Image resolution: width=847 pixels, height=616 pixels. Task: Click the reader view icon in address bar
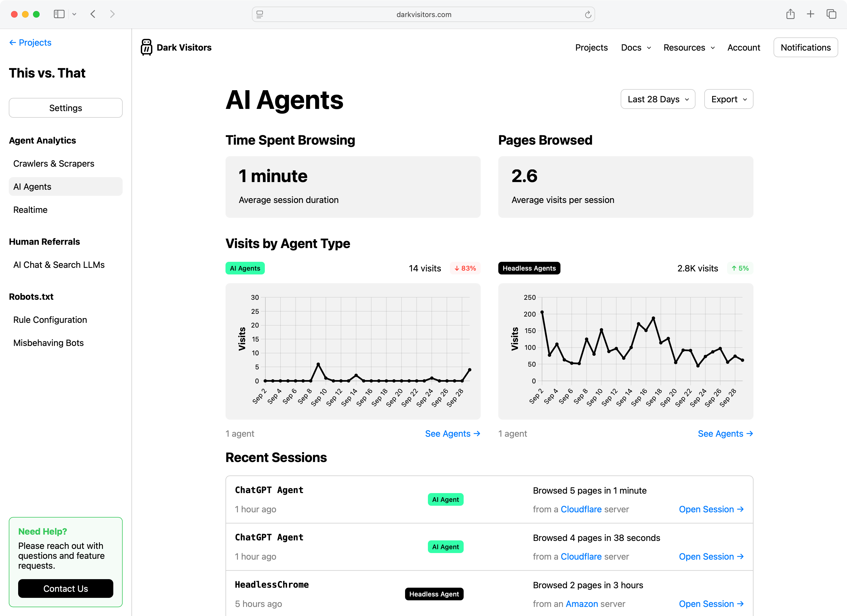(260, 15)
